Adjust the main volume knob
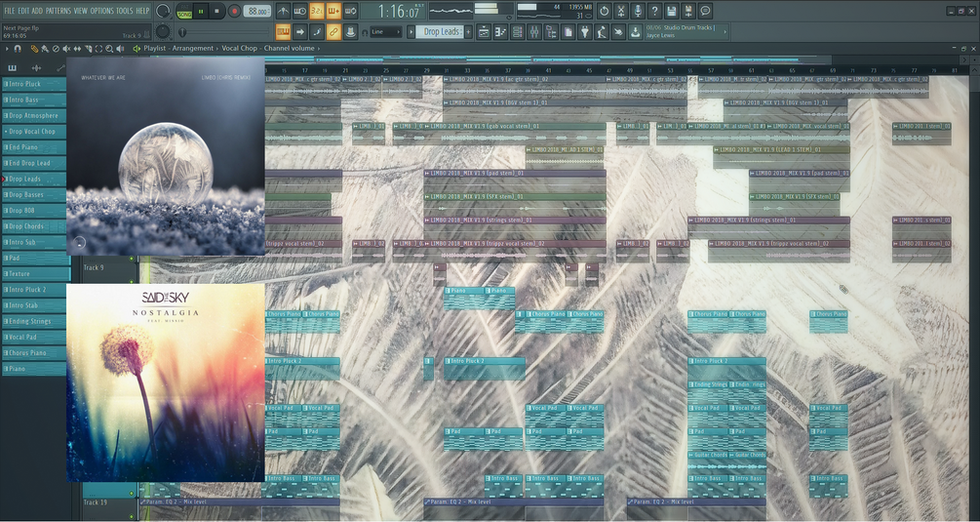Viewport: 980px width, 522px height. point(163,11)
